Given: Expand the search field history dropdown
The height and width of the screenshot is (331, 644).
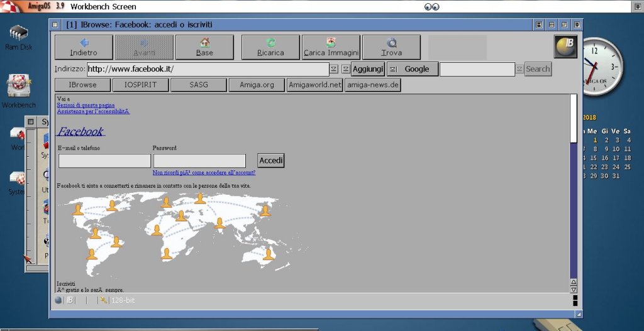Looking at the screenshot, I should (x=519, y=69).
